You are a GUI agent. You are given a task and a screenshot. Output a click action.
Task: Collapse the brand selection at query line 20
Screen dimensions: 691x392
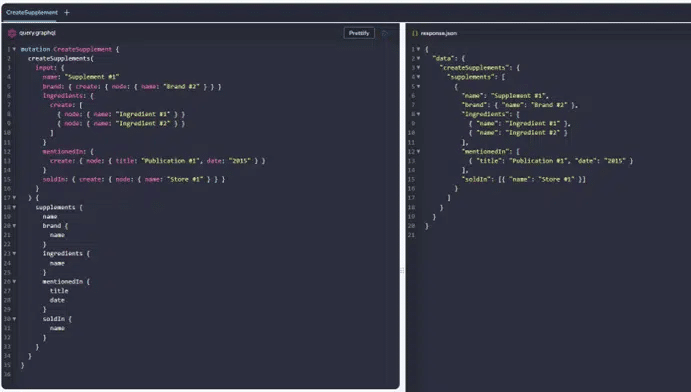point(15,226)
